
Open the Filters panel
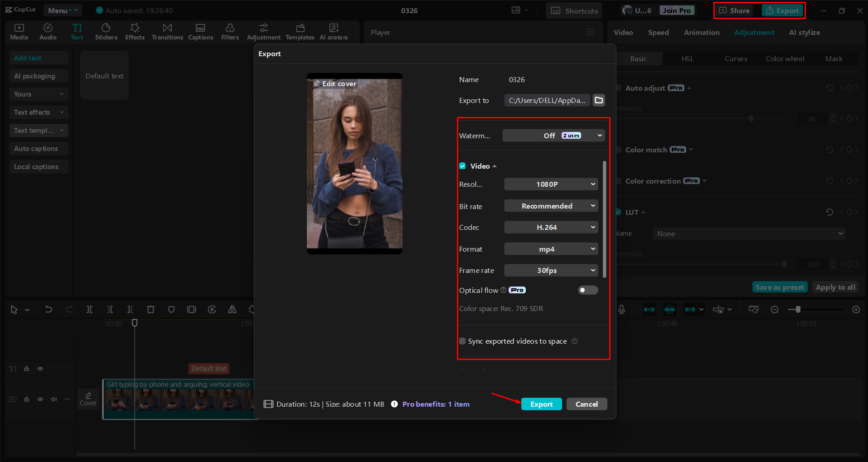coord(230,31)
